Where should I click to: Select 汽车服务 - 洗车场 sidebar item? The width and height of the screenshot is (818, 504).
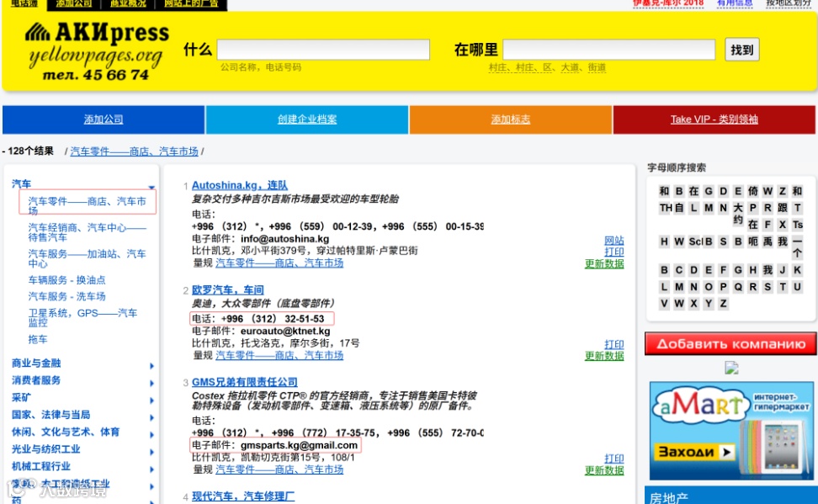66,296
